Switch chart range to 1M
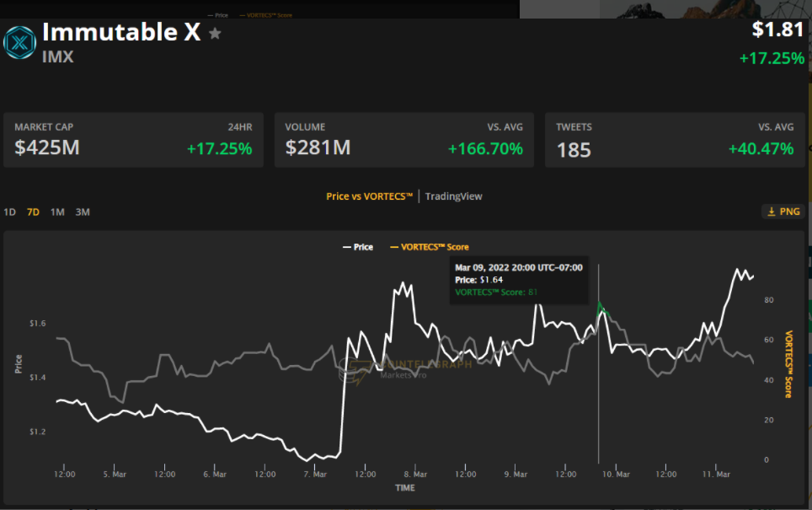 coord(57,212)
